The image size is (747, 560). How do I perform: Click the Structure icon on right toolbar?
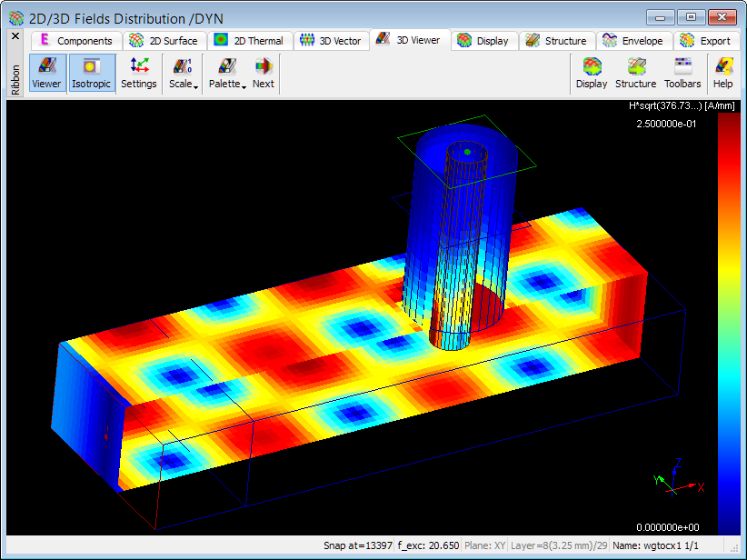coord(635,74)
